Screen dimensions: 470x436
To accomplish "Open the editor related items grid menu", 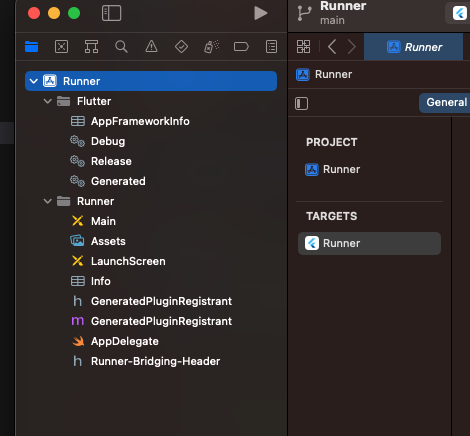I will (303, 47).
